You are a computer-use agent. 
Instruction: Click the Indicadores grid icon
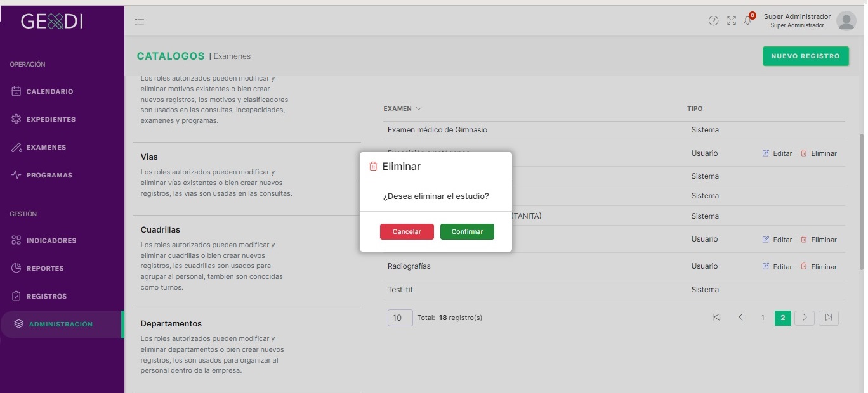[16, 240]
